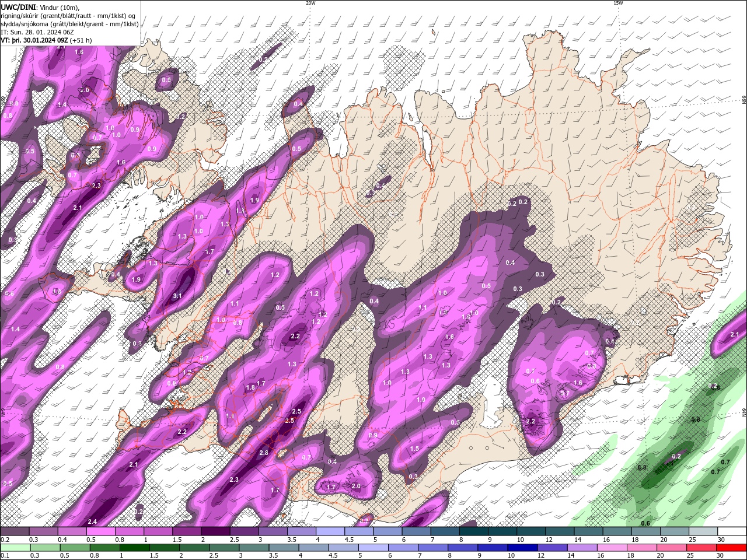The height and width of the screenshot is (560, 747).
Task: Click the bright red swatch after 30
Action: [x=732, y=547]
